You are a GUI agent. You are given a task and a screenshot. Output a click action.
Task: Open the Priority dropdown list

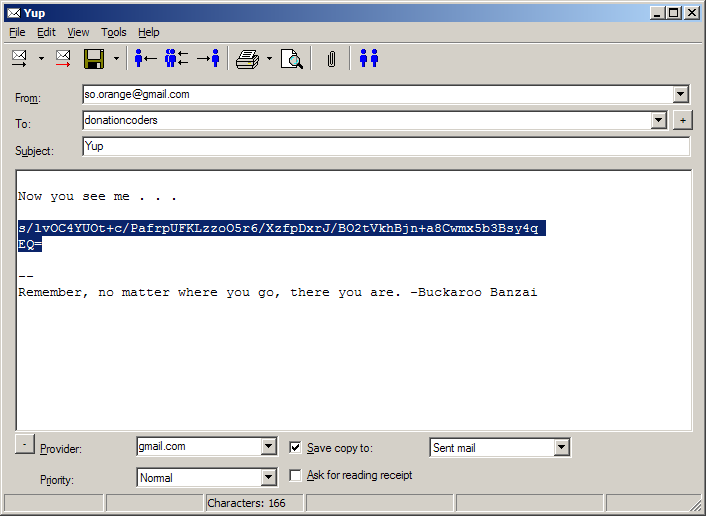pyautogui.click(x=268, y=478)
